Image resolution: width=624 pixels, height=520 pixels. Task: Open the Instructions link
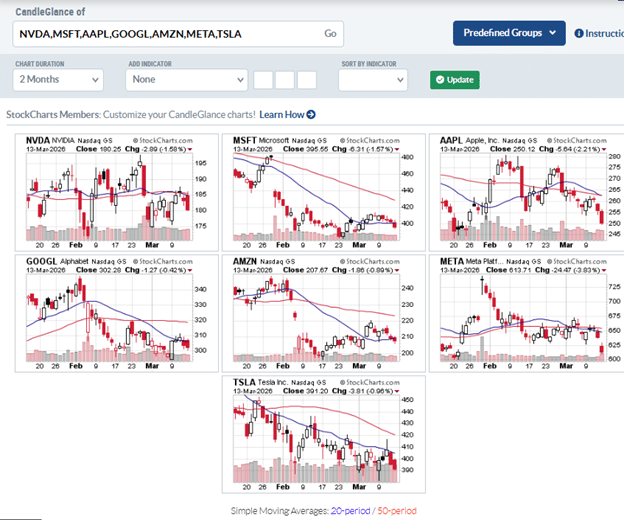coord(604,33)
